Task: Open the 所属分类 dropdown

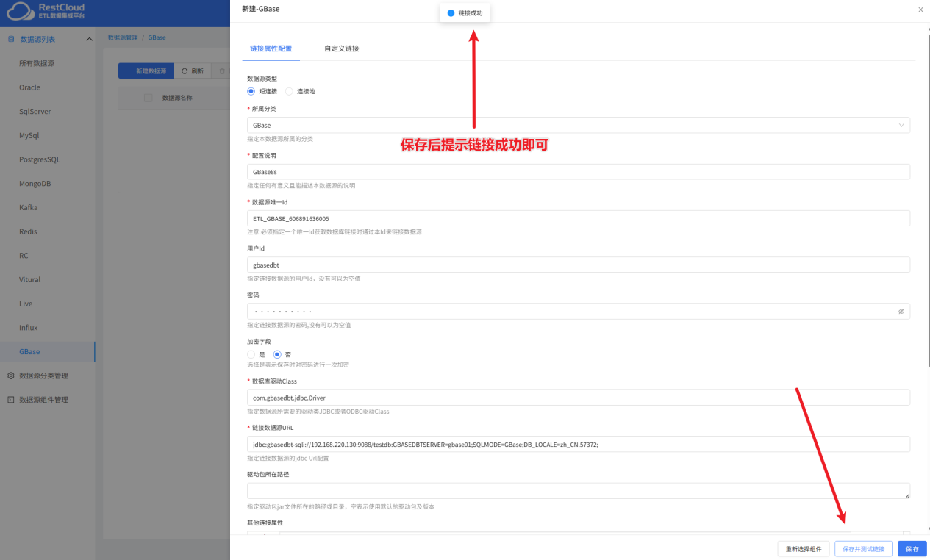Action: (579, 125)
